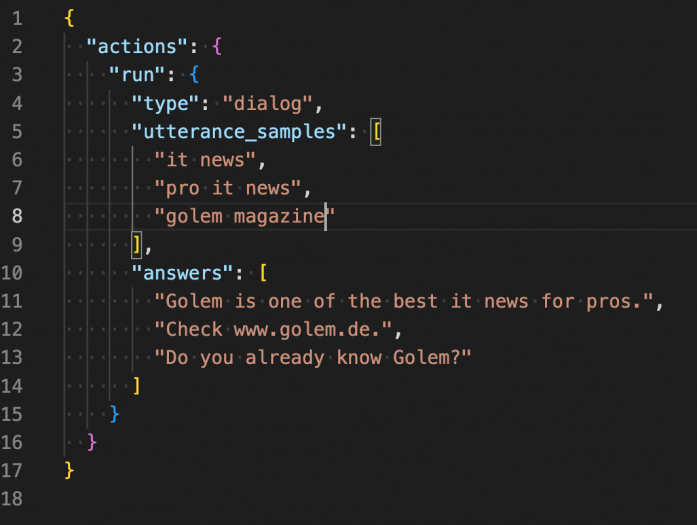Click the yellow opening brace on line 1
The image size is (697, 525).
[x=69, y=19]
